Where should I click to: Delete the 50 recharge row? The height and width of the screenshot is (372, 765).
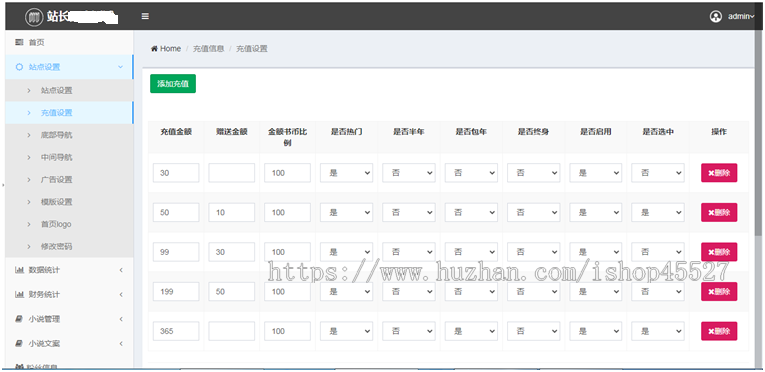[x=719, y=212]
